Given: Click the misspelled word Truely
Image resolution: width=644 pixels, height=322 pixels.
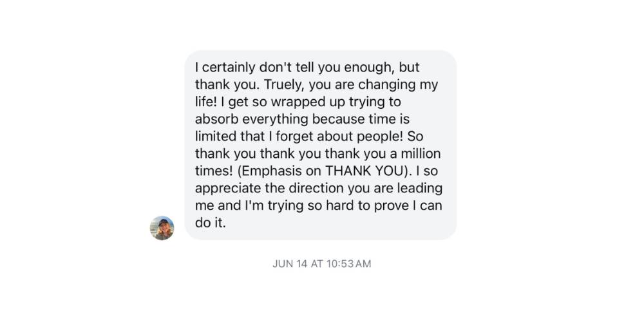Looking at the screenshot, I should (284, 85).
